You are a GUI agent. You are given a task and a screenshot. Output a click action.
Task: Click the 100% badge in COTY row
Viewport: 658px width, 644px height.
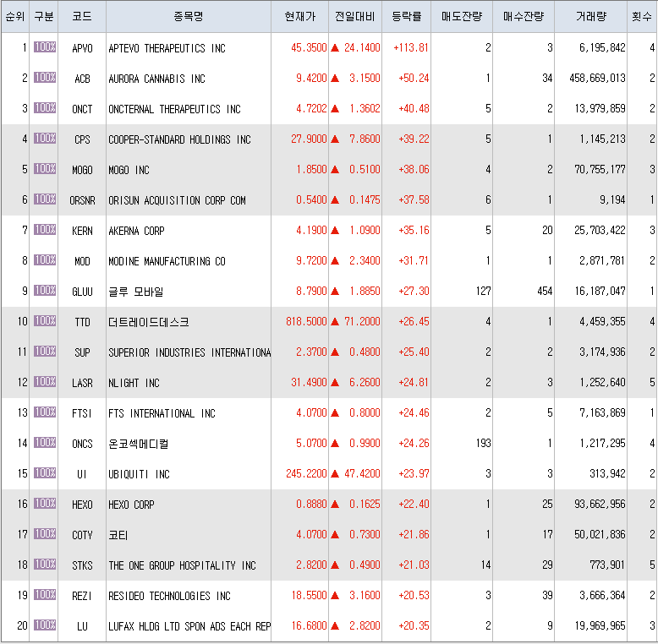click(x=45, y=533)
